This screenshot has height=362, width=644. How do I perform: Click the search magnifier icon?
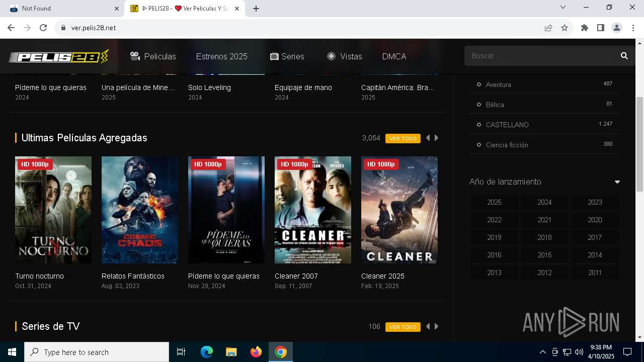[624, 56]
